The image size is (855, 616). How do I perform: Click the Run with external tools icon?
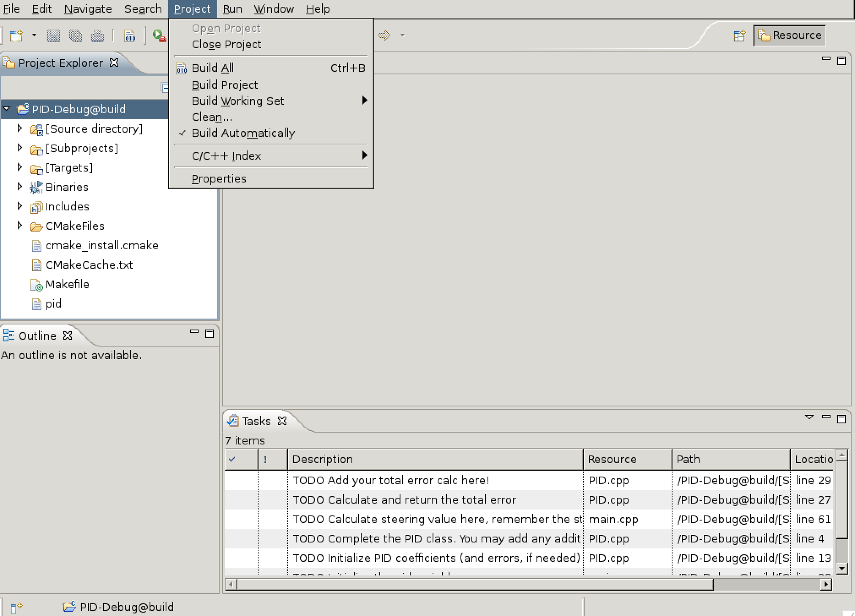click(159, 36)
